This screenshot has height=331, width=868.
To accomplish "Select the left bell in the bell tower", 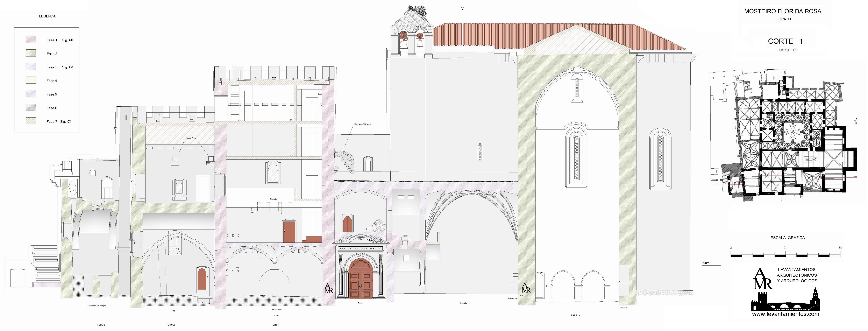I will click(403, 44).
